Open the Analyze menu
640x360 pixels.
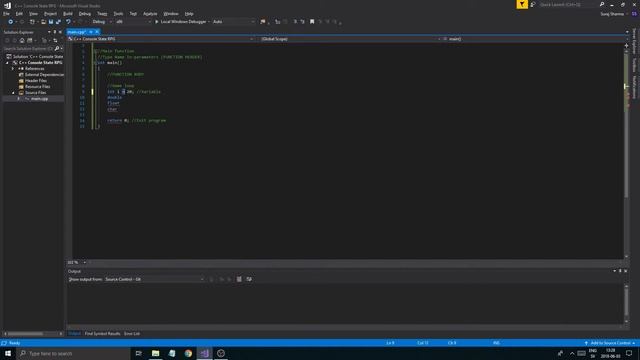[150, 14]
